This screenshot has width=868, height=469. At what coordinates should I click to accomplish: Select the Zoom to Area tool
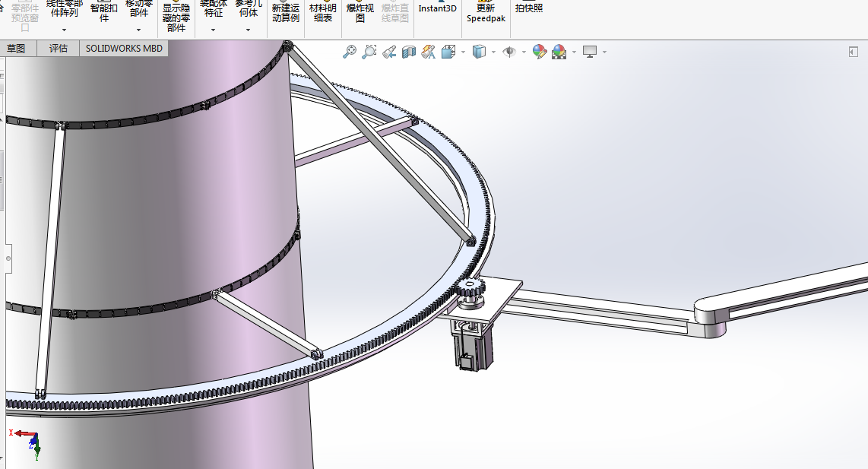[x=369, y=52]
